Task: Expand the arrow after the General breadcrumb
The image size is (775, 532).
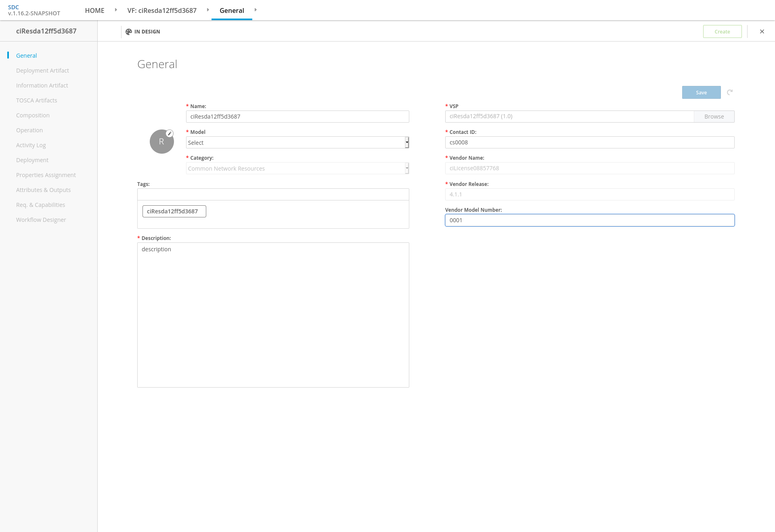Action: click(x=256, y=10)
